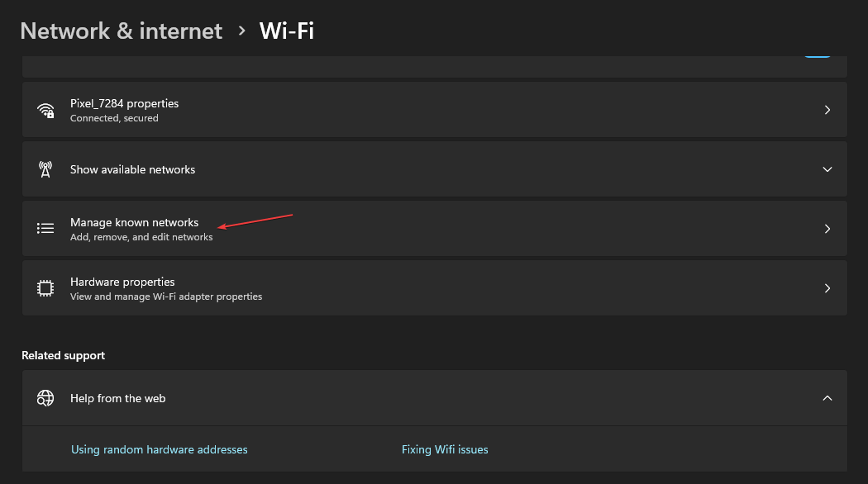The height and width of the screenshot is (484, 868).
Task: Click the Pixel_7284 properties label text
Action: [x=125, y=103]
